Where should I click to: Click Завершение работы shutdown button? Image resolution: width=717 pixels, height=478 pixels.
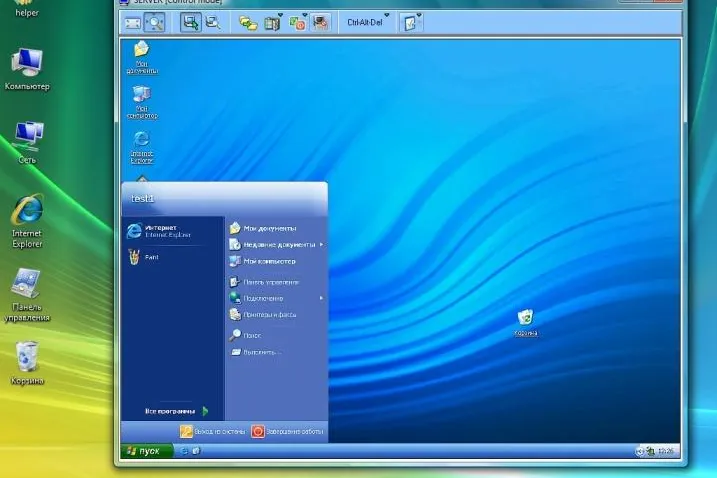288,431
